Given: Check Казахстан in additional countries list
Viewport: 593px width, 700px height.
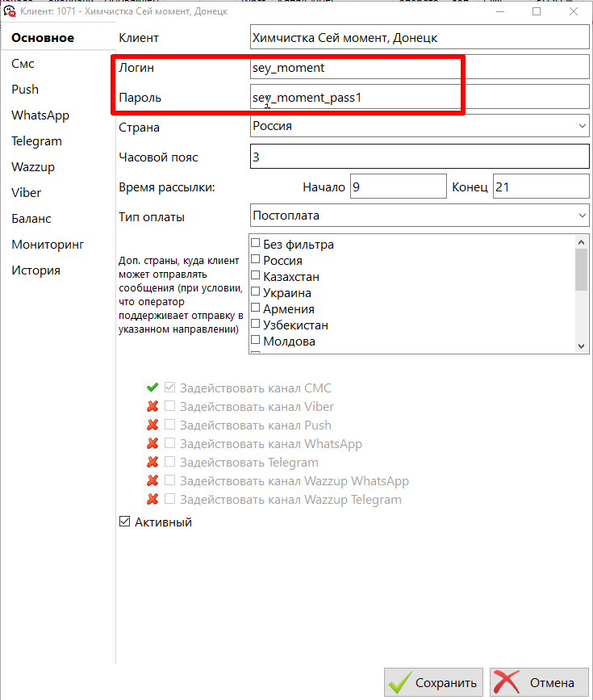Looking at the screenshot, I should [256, 276].
